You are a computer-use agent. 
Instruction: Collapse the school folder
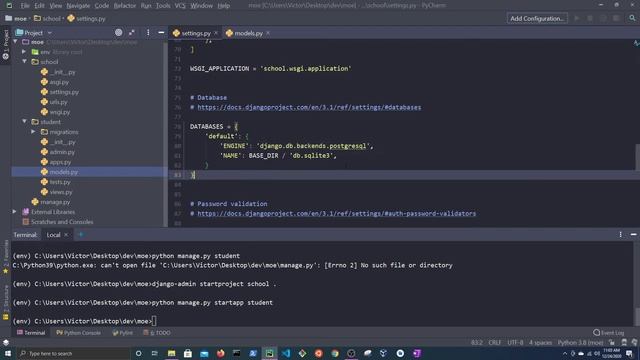24,62
